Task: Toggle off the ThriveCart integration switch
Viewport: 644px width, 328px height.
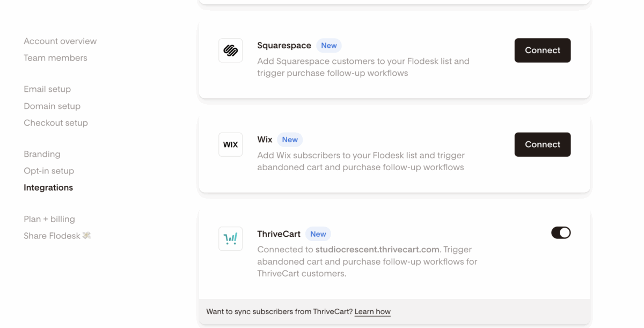Action: coord(561,232)
